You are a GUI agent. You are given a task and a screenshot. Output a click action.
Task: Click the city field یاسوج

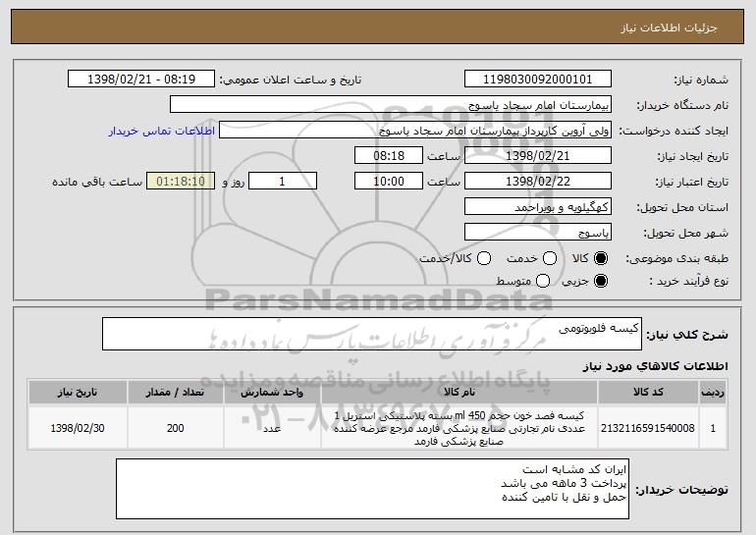538,233
